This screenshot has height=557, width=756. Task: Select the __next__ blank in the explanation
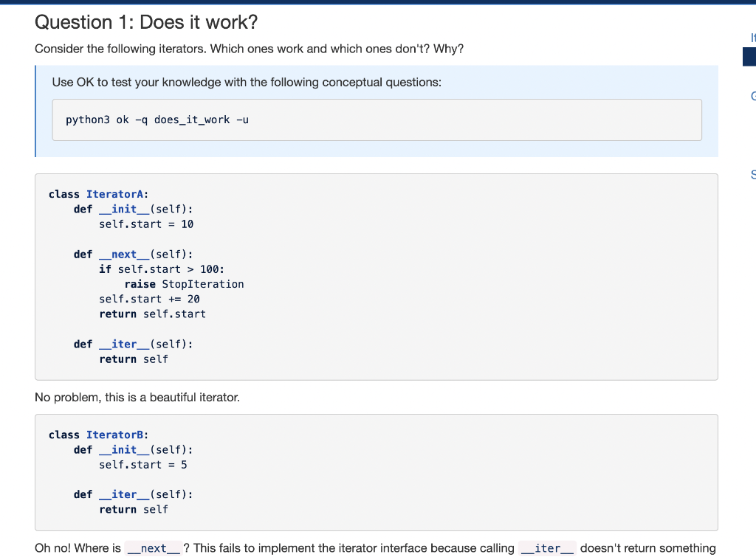(x=153, y=548)
